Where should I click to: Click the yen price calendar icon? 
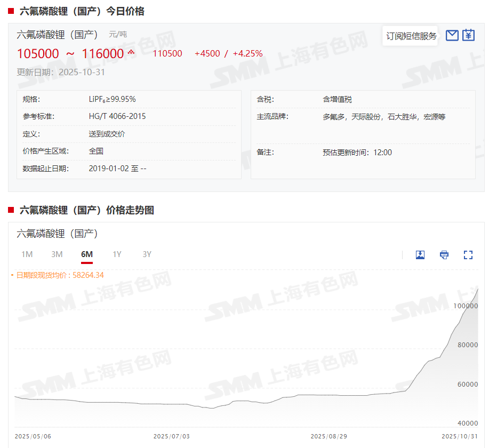468,35
